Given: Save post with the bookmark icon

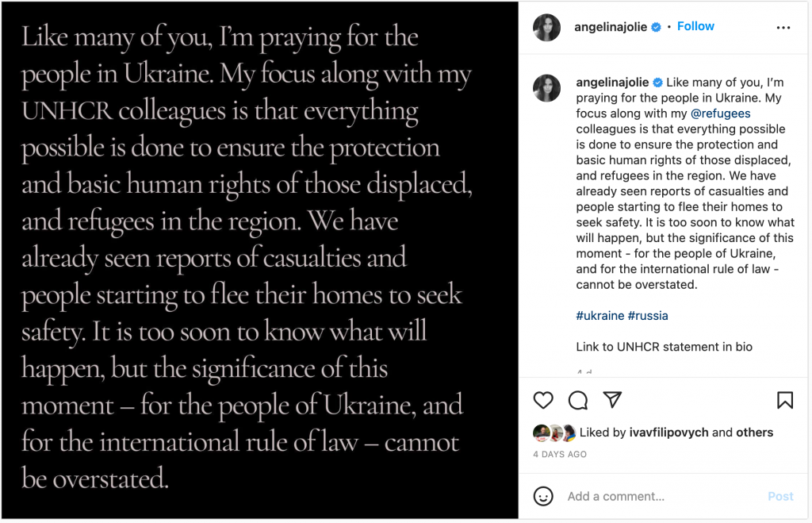Looking at the screenshot, I should tap(784, 399).
